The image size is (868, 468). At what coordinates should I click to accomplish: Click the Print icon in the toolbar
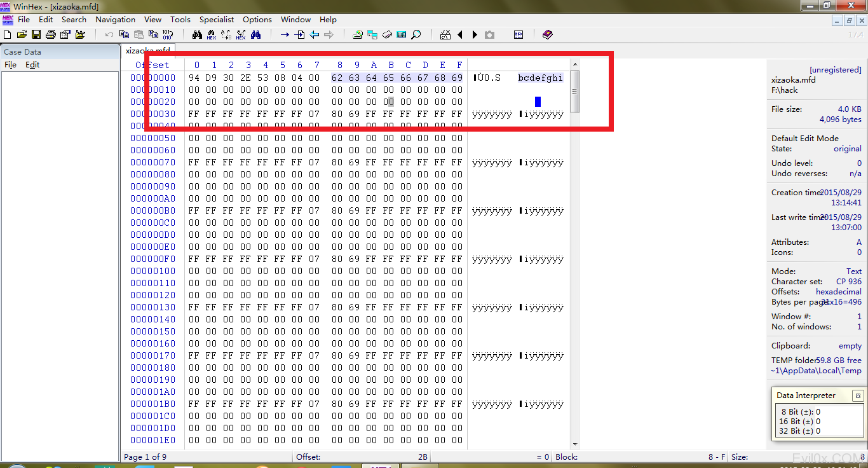(x=50, y=34)
